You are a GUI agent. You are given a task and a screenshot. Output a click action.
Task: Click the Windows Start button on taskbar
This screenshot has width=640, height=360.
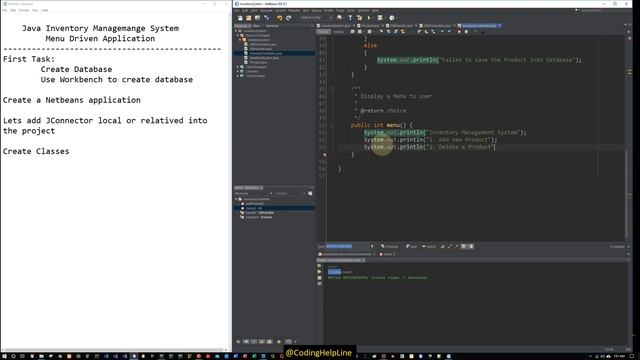coord(4,356)
